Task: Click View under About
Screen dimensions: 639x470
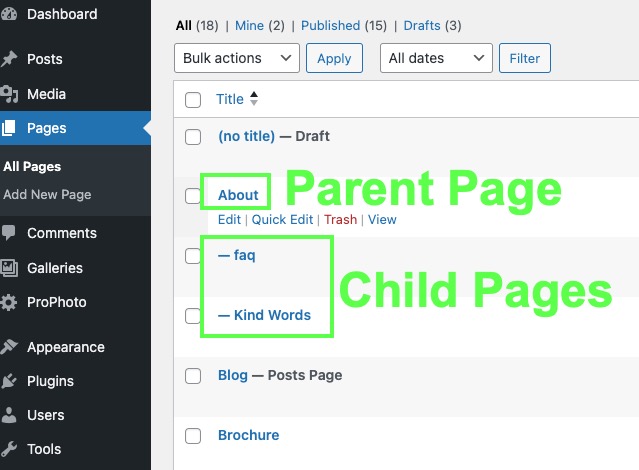Action: (382, 220)
